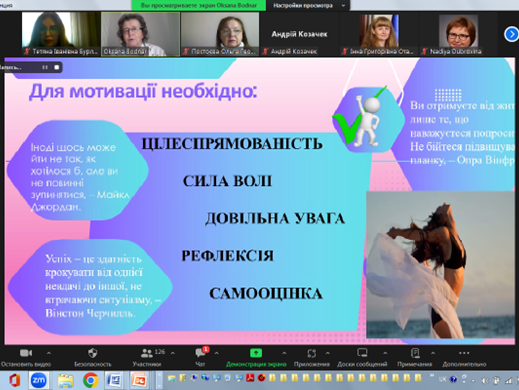Click slide text 'ЦІЛЕСПРЯМОВАНІСТЬ'
519x390 pixels.
(232, 144)
